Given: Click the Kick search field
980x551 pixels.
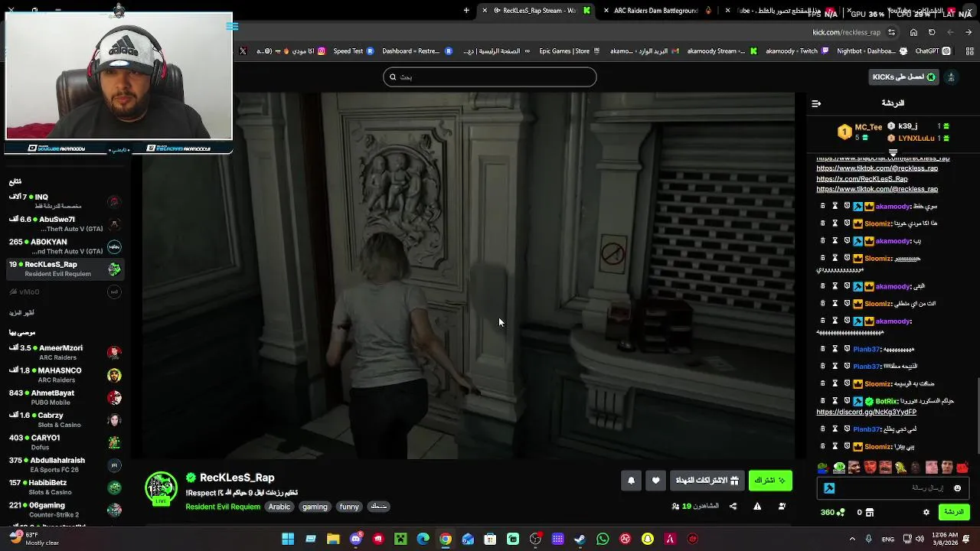Looking at the screenshot, I should [x=490, y=77].
